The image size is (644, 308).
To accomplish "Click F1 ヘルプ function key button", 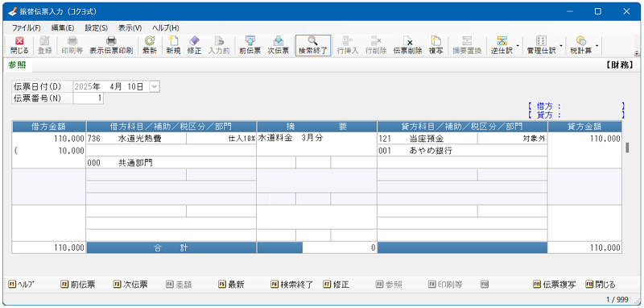I will [22, 284].
